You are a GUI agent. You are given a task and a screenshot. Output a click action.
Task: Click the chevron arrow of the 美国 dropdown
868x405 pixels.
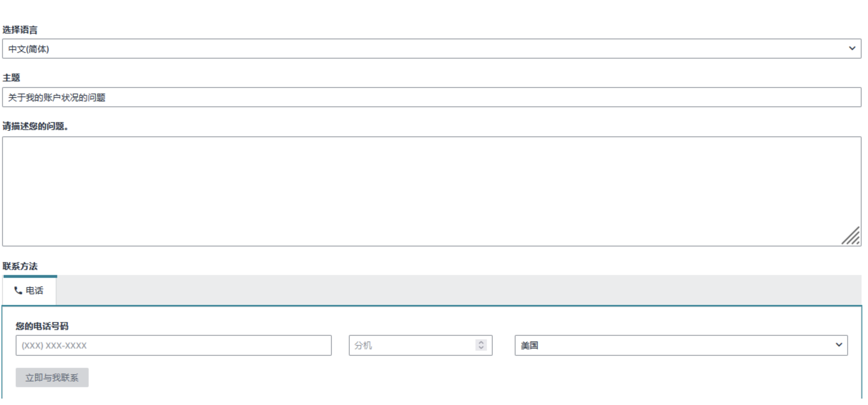(839, 345)
